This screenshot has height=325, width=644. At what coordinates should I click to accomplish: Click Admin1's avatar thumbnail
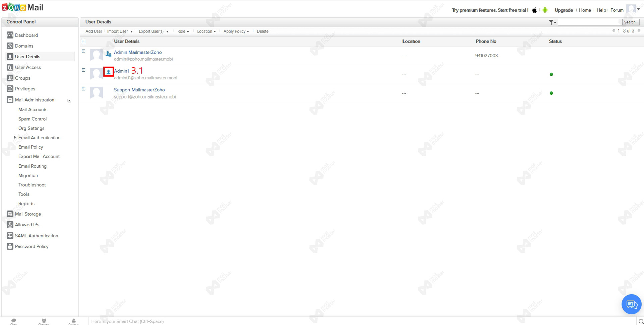pos(96,74)
